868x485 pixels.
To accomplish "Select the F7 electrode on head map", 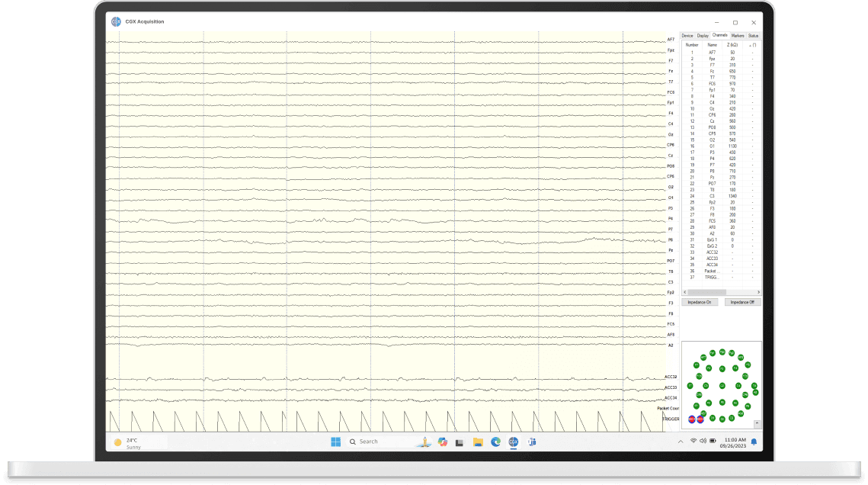I will [697, 365].
